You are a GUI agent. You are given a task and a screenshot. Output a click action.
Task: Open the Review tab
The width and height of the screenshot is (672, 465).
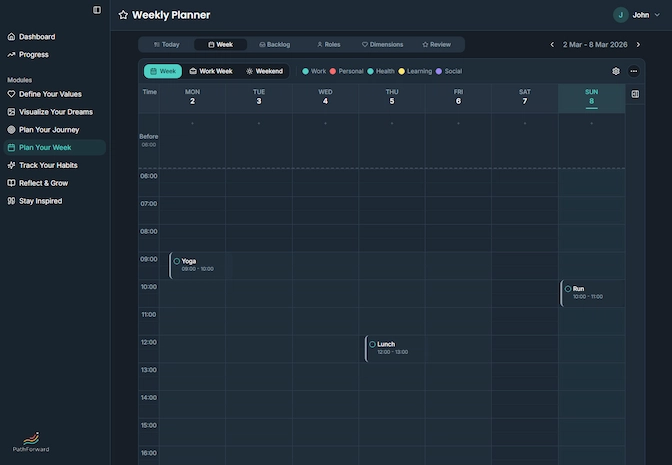point(436,45)
